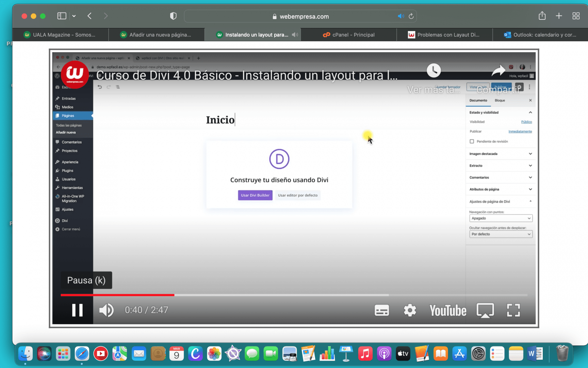Open video settings gear
588x368 pixels.
410,310
